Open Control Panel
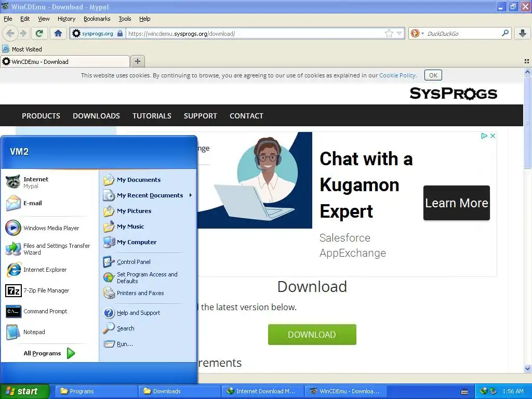Viewport: 532px width, 399px height. pos(148,262)
